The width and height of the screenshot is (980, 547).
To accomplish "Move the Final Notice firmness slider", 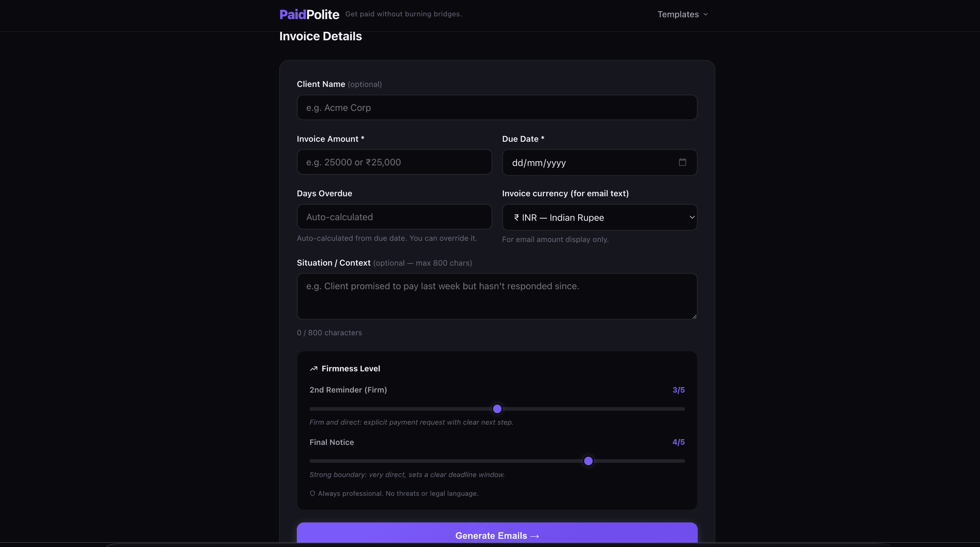I will coord(588,461).
